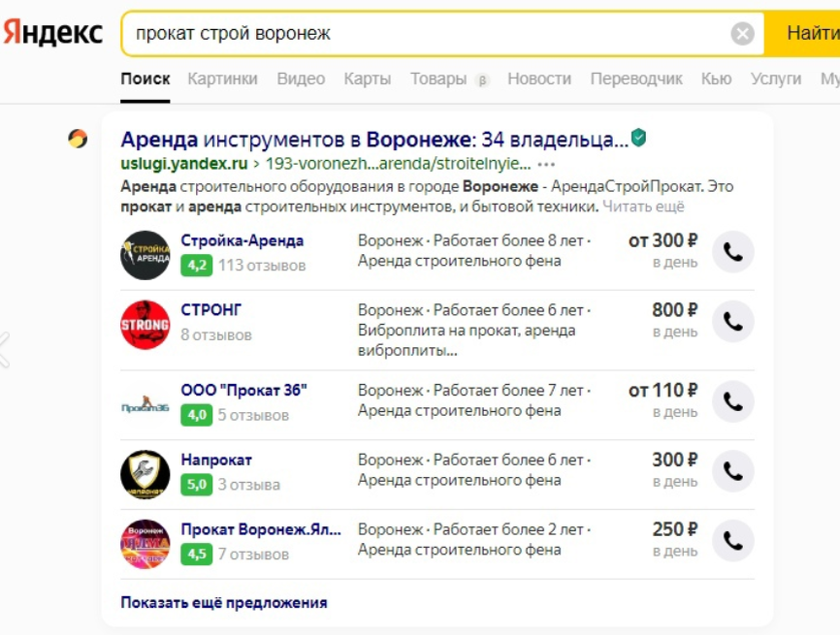Click the green verified shield badge
This screenshot has height=635, width=840.
pyautogui.click(x=638, y=138)
